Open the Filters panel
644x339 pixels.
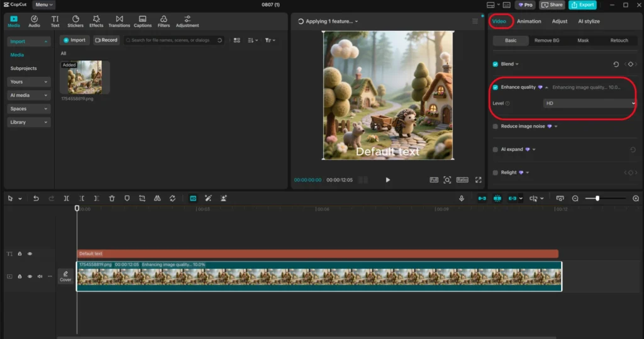pos(164,21)
